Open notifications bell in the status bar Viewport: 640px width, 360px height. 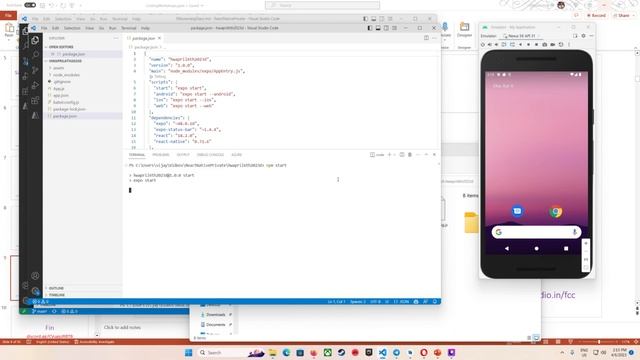click(435, 302)
